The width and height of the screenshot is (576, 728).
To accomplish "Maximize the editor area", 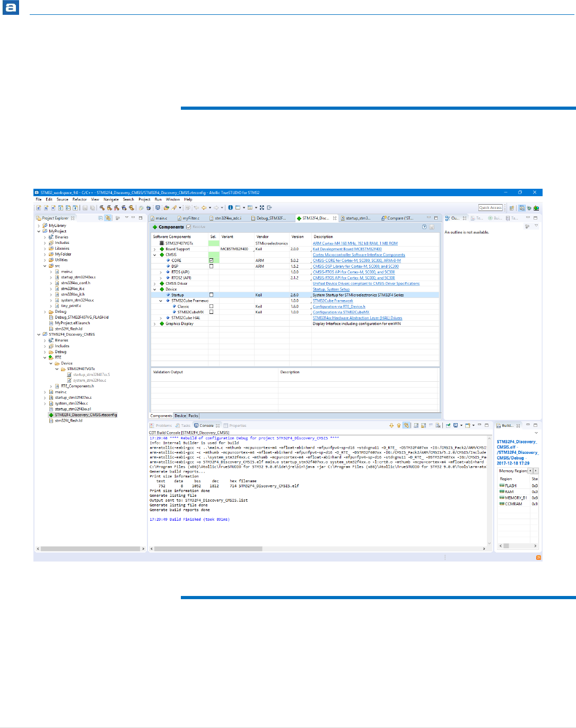I will pos(436,217).
